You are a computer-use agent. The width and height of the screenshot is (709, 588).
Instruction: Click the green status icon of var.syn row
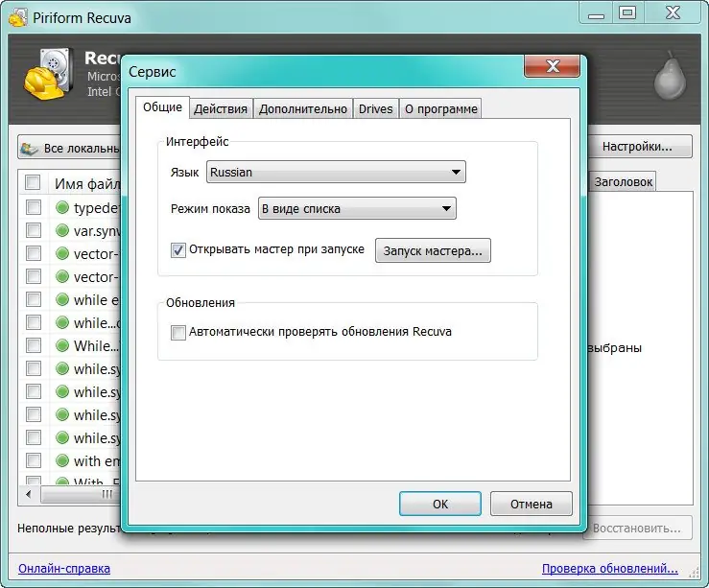pos(62,230)
